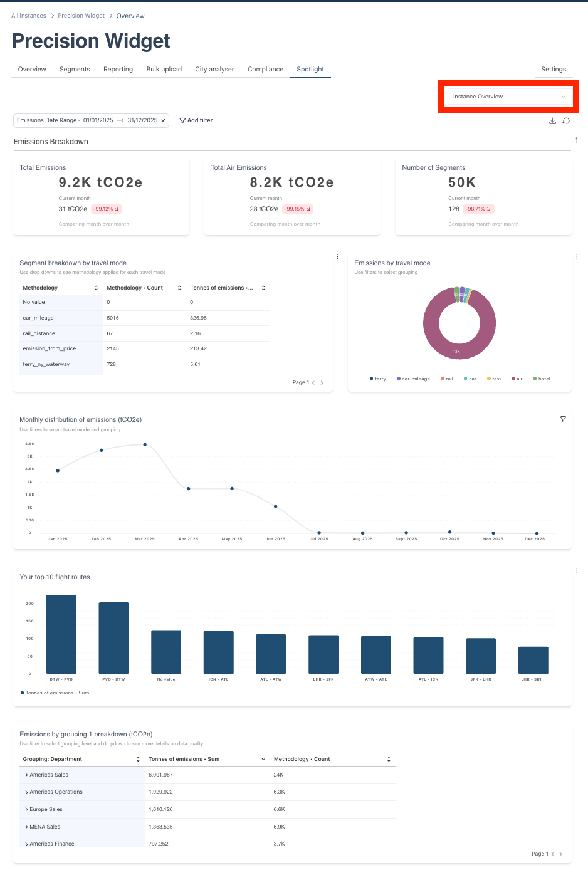Toggle the air legend item in the donut chart
The height and width of the screenshot is (875, 588).
[x=517, y=379]
